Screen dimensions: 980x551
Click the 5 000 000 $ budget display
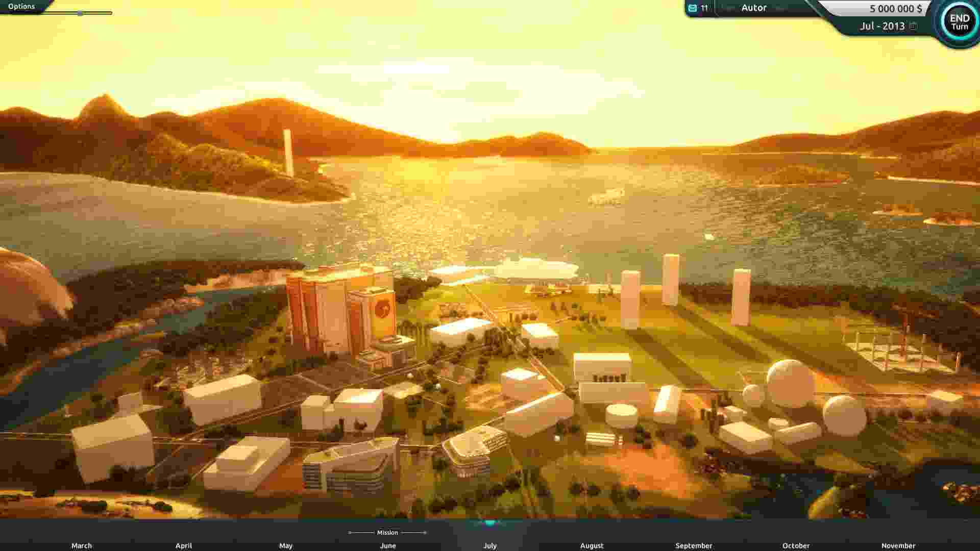(x=895, y=9)
